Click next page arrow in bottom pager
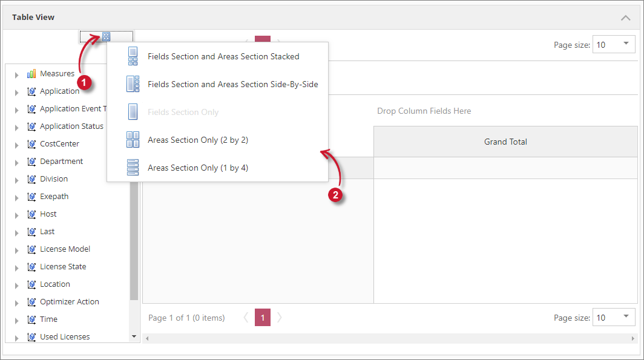The width and height of the screenshot is (644, 360). [x=280, y=318]
